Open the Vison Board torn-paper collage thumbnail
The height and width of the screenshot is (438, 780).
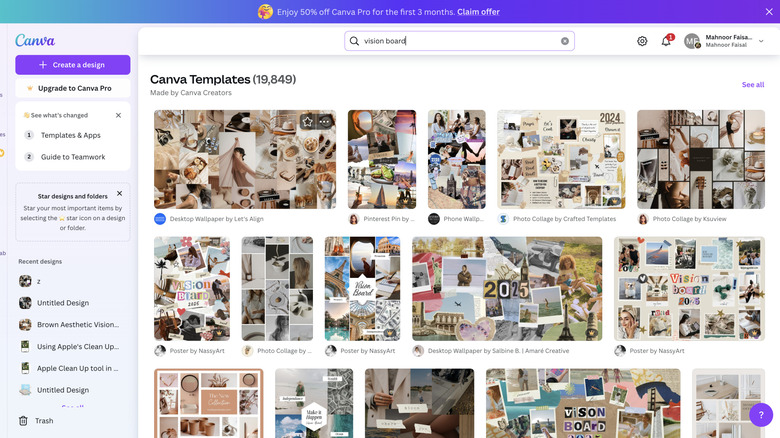coord(583,403)
